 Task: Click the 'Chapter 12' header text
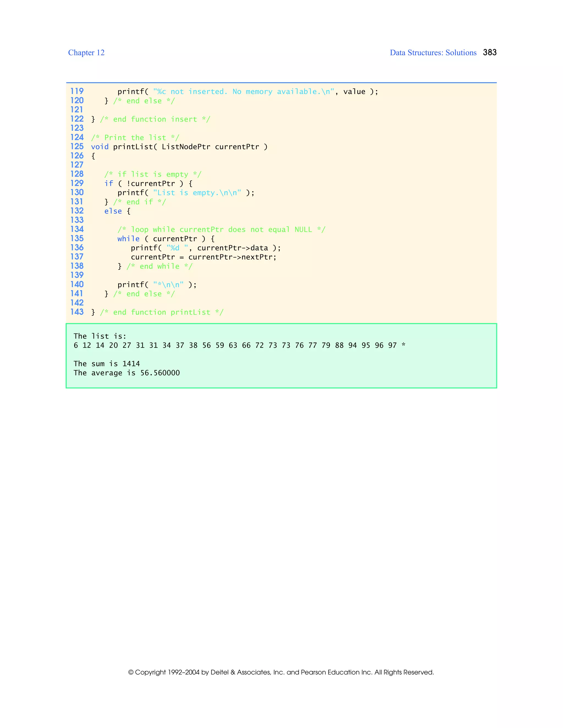(x=86, y=53)
